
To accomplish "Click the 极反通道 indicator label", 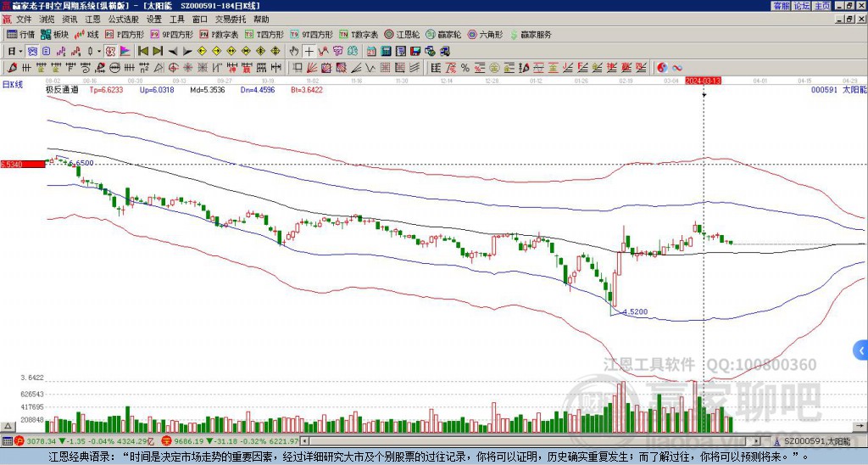I will pyautogui.click(x=63, y=89).
